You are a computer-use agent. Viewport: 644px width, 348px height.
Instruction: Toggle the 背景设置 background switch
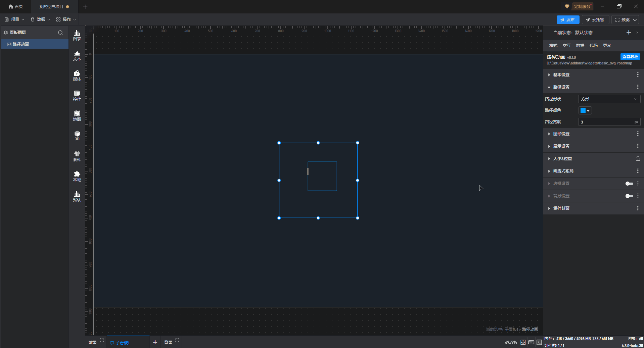tap(629, 196)
